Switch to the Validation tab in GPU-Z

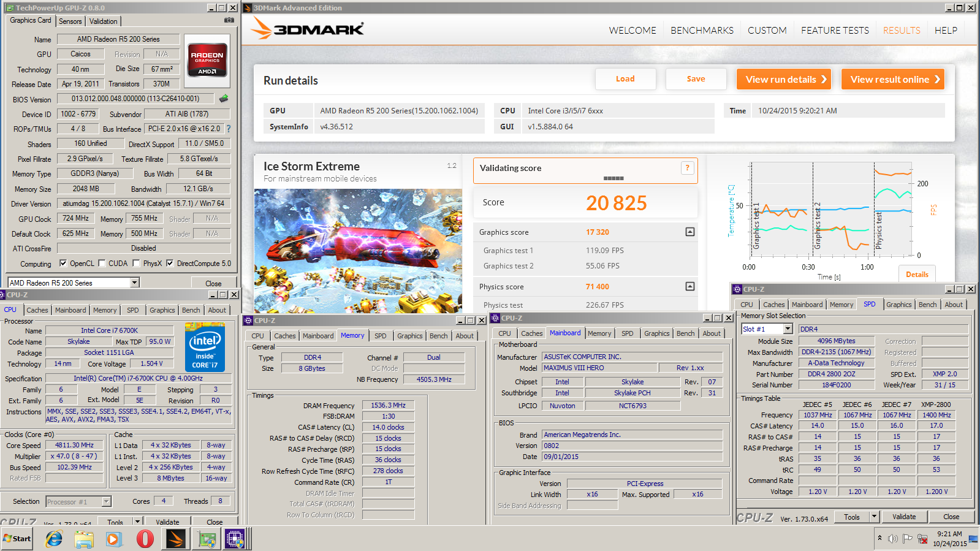(x=103, y=21)
